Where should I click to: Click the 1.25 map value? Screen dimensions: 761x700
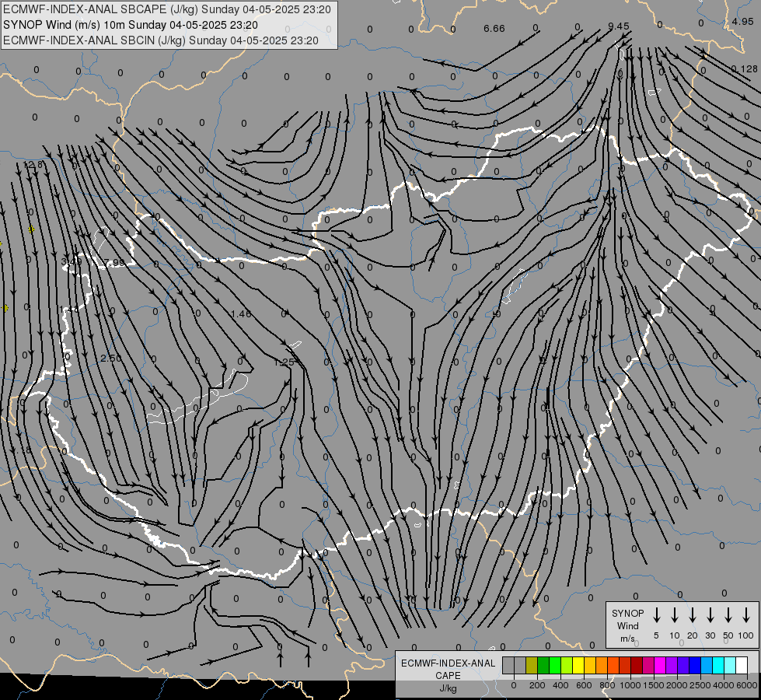284,362
